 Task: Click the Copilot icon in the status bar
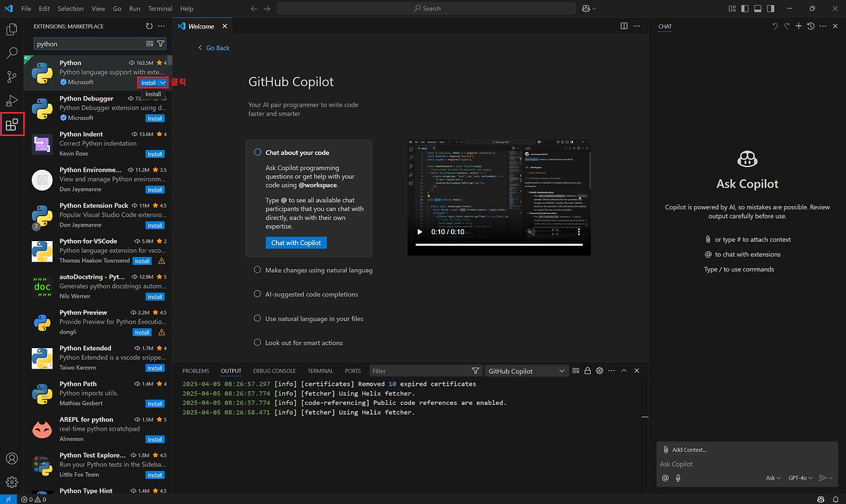point(822,500)
